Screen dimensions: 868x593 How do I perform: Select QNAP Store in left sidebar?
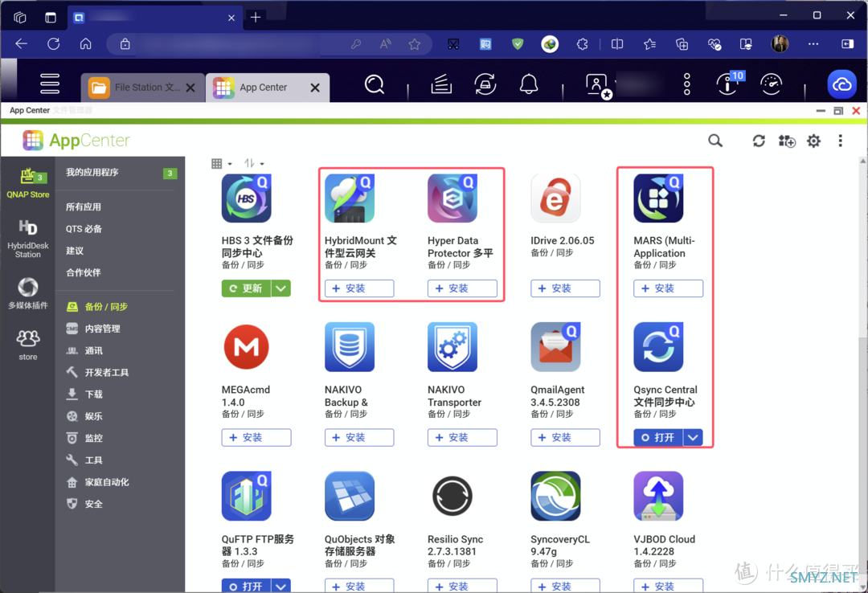[27, 182]
